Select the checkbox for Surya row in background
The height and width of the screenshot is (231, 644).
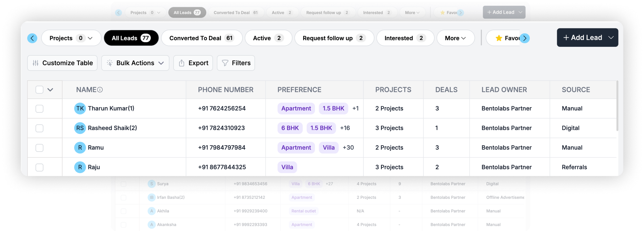[123, 184]
